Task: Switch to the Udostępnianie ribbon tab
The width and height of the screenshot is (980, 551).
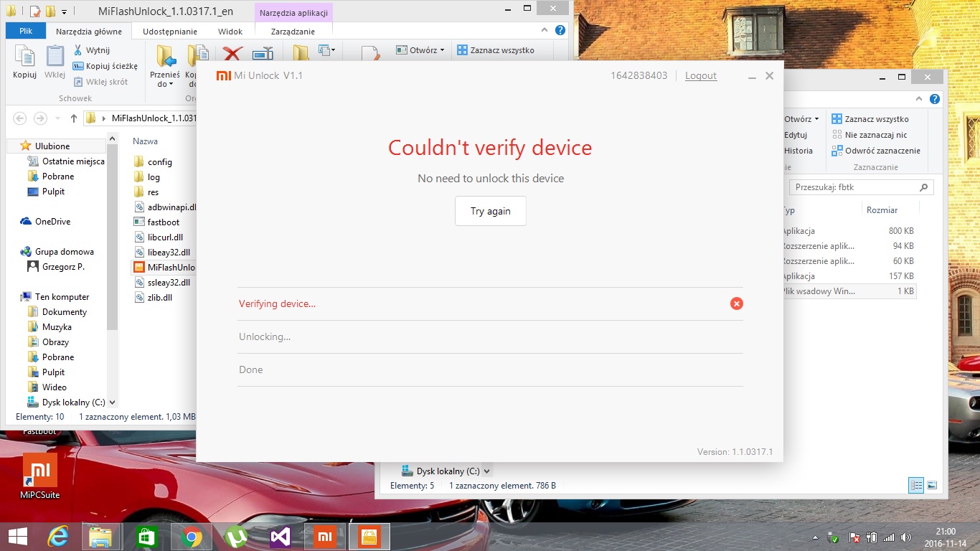Action: pos(170,32)
